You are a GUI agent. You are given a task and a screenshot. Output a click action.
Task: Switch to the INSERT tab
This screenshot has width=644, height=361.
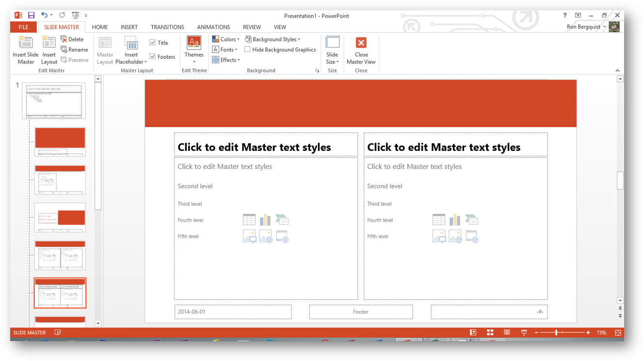pyautogui.click(x=129, y=27)
